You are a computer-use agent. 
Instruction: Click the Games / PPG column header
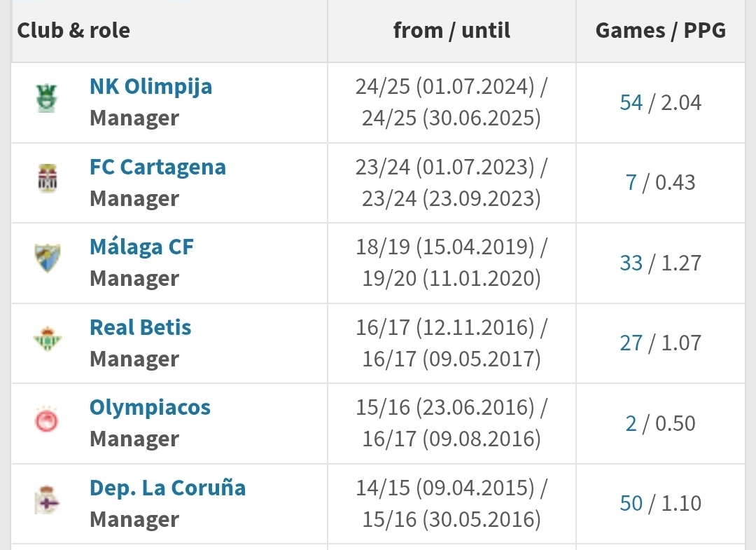661,30
